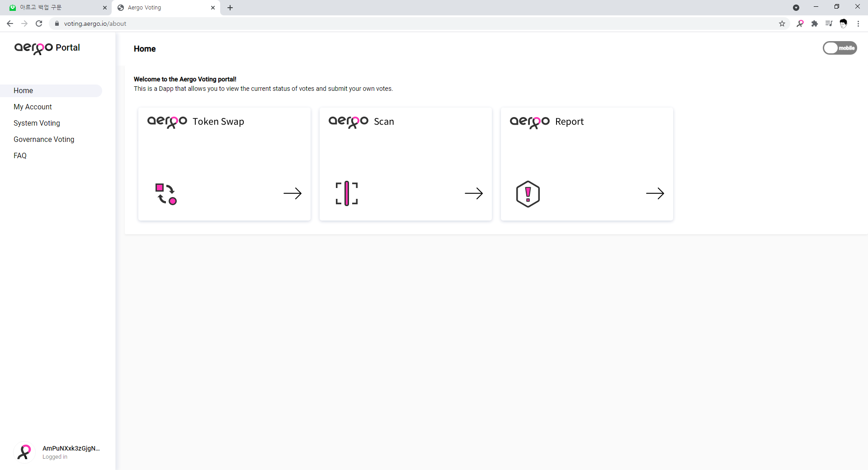
Task: Open the Aergo Report card title
Action: (x=547, y=122)
